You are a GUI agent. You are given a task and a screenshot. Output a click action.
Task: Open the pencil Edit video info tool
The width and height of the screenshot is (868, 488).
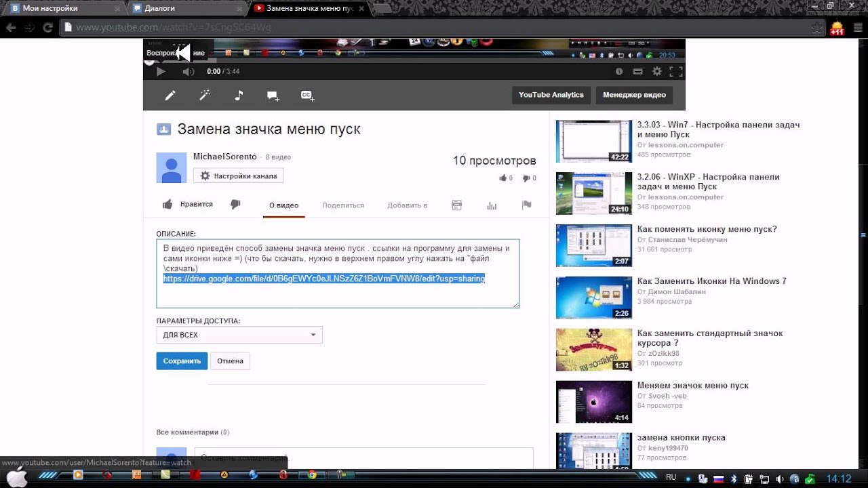click(x=170, y=96)
